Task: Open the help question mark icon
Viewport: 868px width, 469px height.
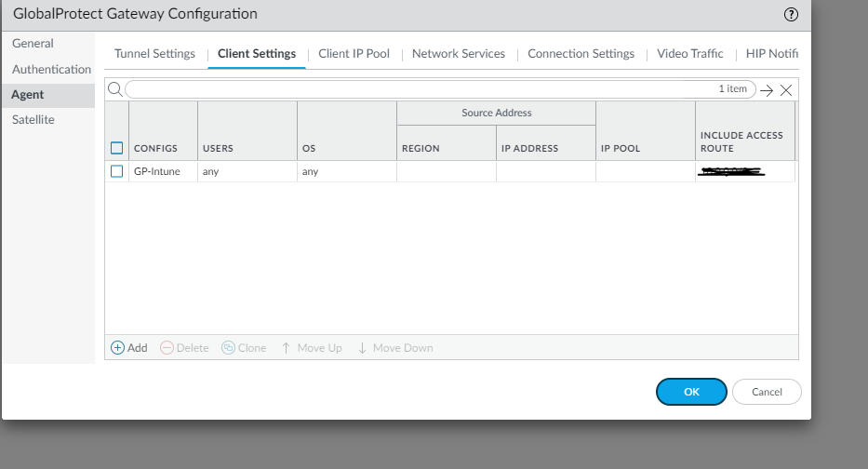Action: 791,14
